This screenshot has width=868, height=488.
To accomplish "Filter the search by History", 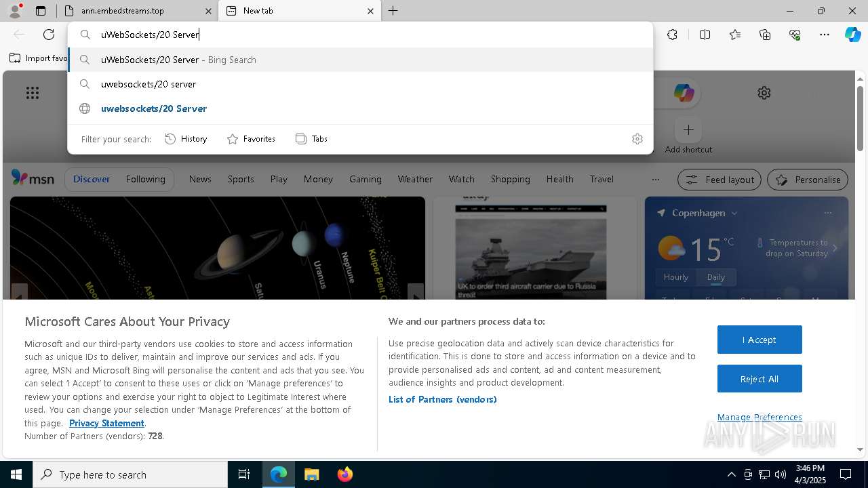I will pos(186,139).
